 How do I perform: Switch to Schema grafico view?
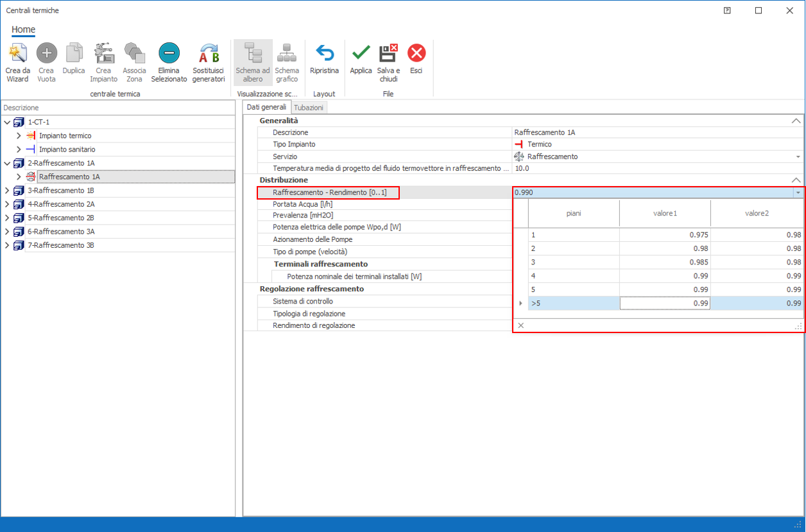[x=287, y=54]
